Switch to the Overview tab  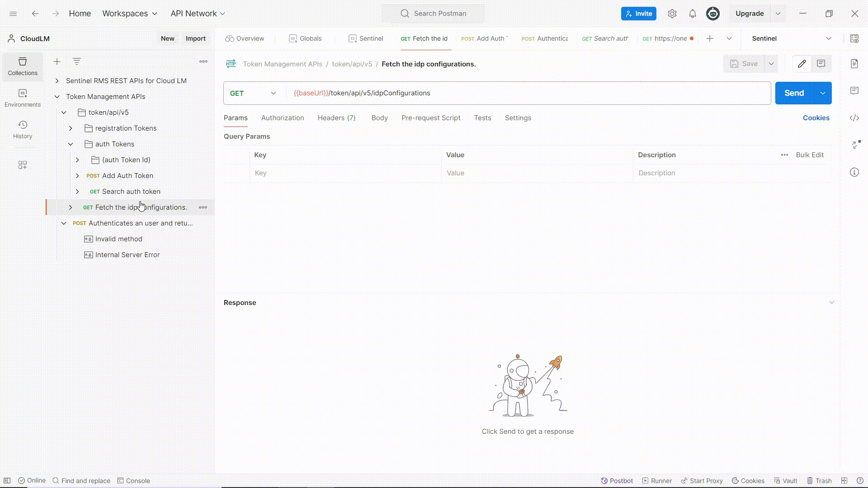[x=245, y=38]
